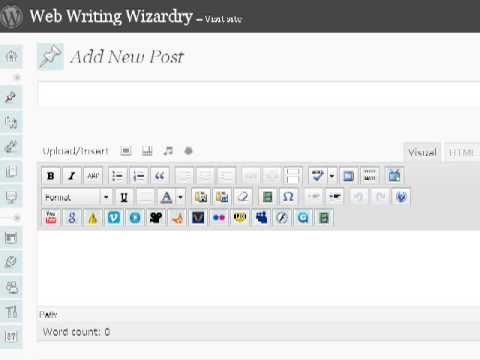Toggle the kitchen sink toolbar rows
The width and height of the screenshot is (480, 360).
[370, 176]
